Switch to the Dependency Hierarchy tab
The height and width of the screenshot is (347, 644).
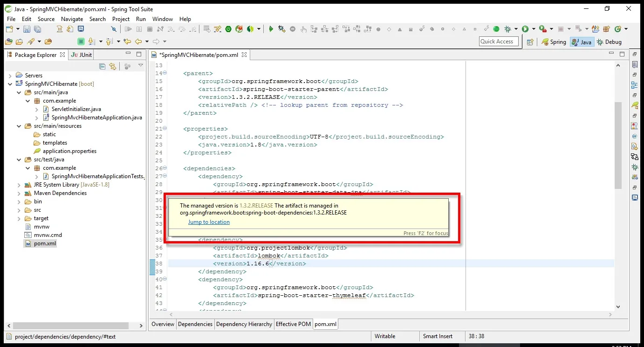244,324
